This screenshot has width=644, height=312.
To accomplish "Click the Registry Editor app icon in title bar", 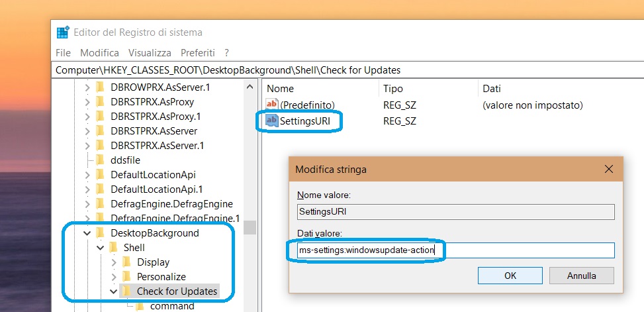I will (64, 32).
